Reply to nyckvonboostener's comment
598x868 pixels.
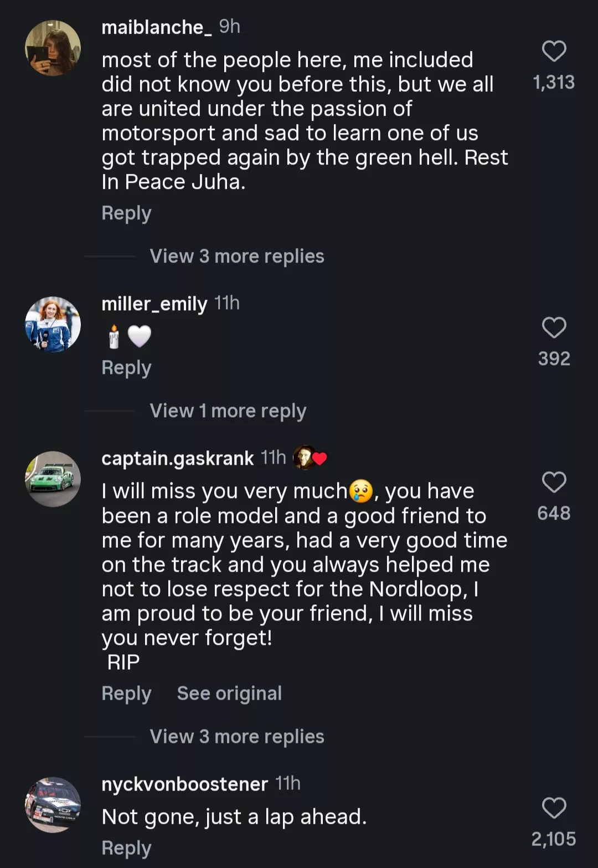[126, 848]
